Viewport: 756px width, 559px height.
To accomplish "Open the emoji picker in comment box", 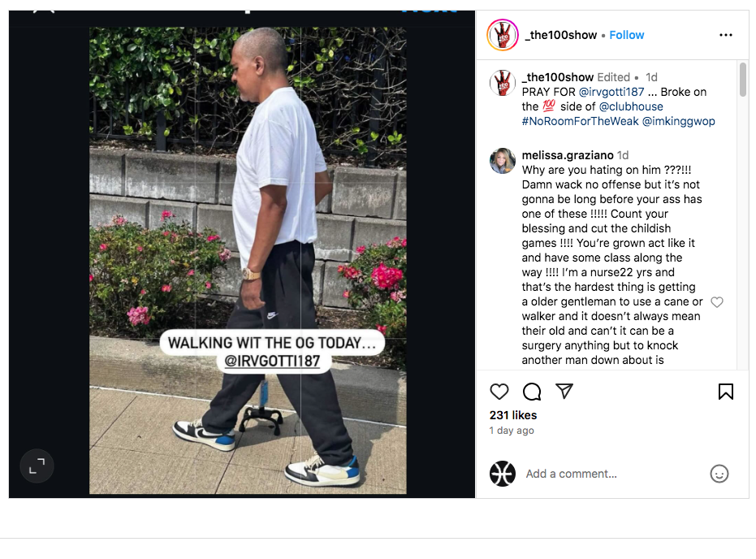I will tap(719, 474).
